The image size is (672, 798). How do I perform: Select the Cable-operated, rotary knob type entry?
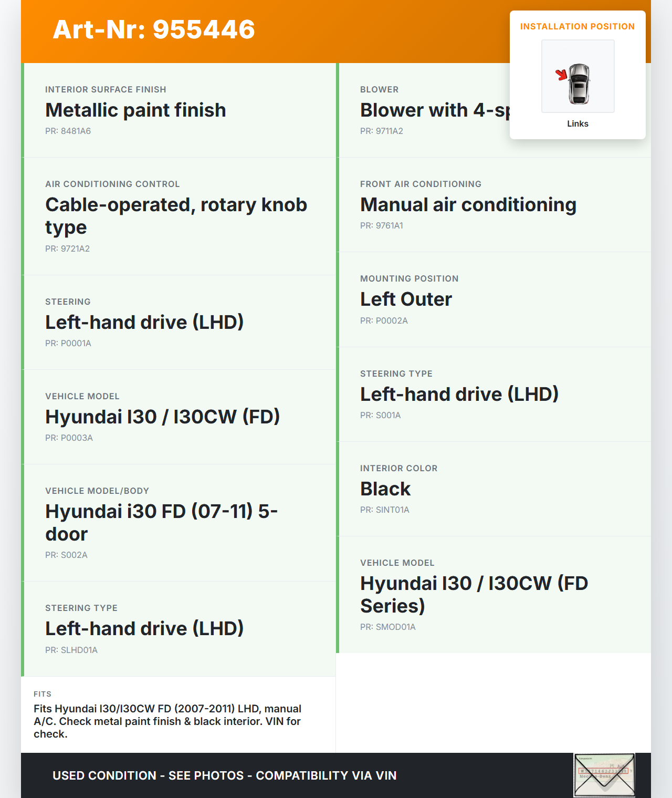(x=176, y=216)
